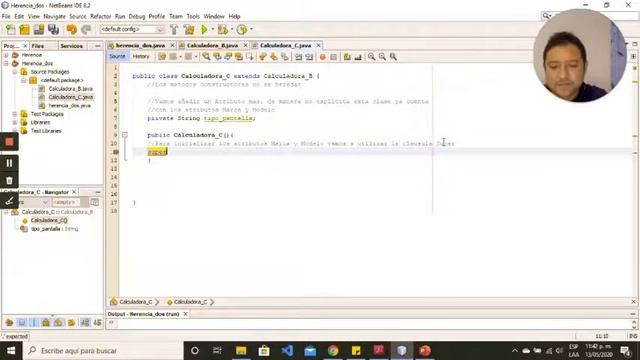Run the project with the green arrow
This screenshot has width=640, height=360.
point(204,29)
